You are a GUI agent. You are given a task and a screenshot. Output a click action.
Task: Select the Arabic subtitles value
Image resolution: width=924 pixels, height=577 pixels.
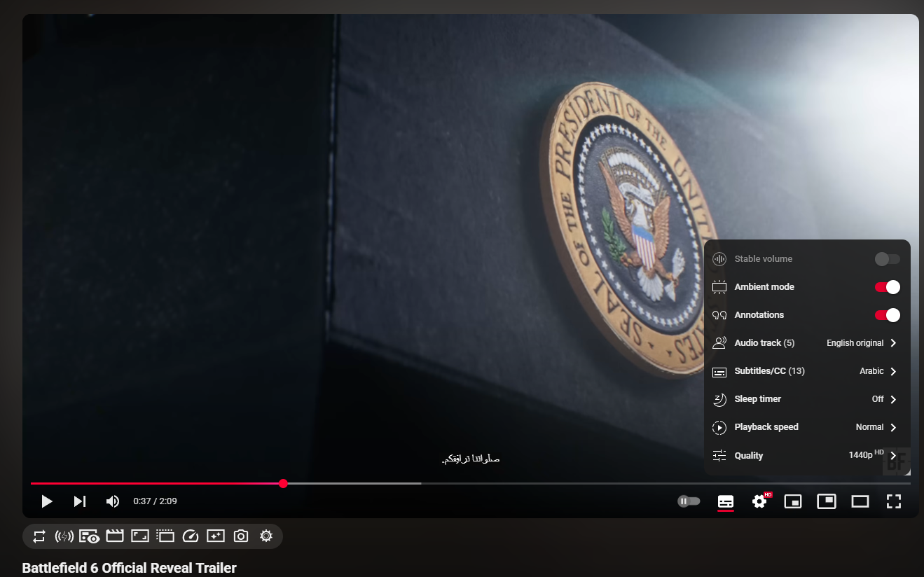(872, 371)
